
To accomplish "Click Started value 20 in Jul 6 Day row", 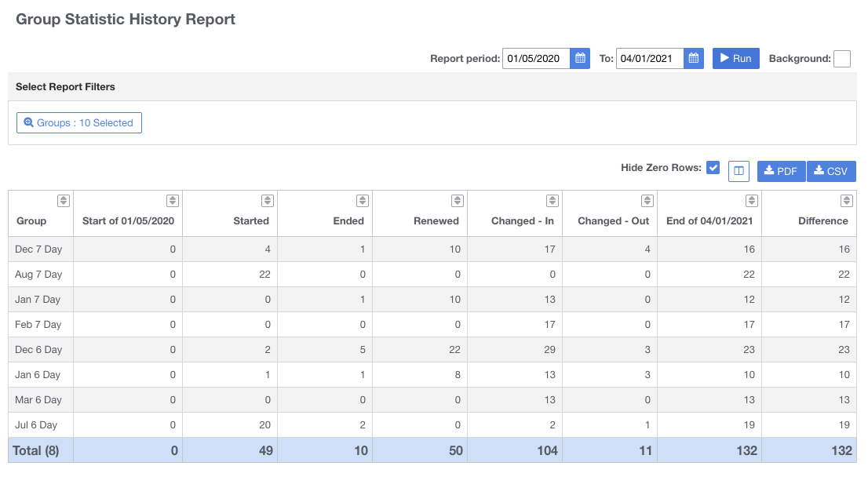I will pos(264,425).
